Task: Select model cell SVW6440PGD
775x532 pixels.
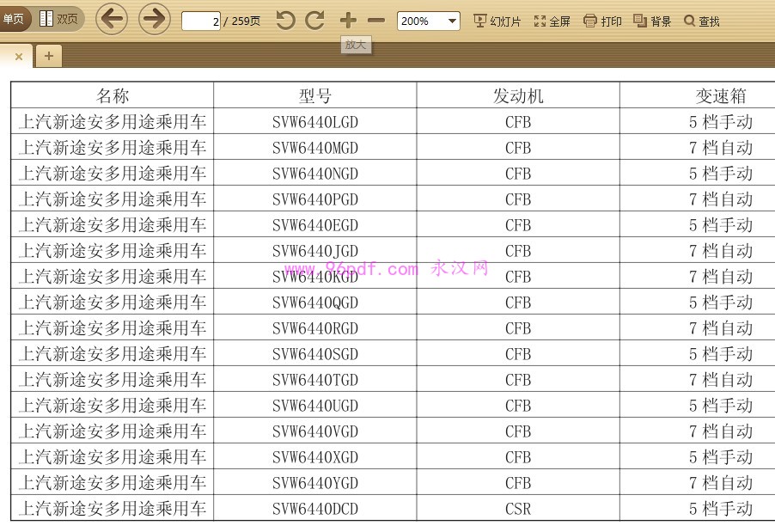Action: (x=315, y=199)
